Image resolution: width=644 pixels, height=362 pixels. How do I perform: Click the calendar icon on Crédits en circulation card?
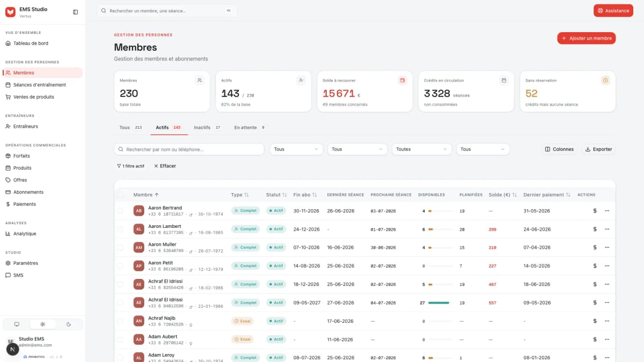(x=504, y=80)
